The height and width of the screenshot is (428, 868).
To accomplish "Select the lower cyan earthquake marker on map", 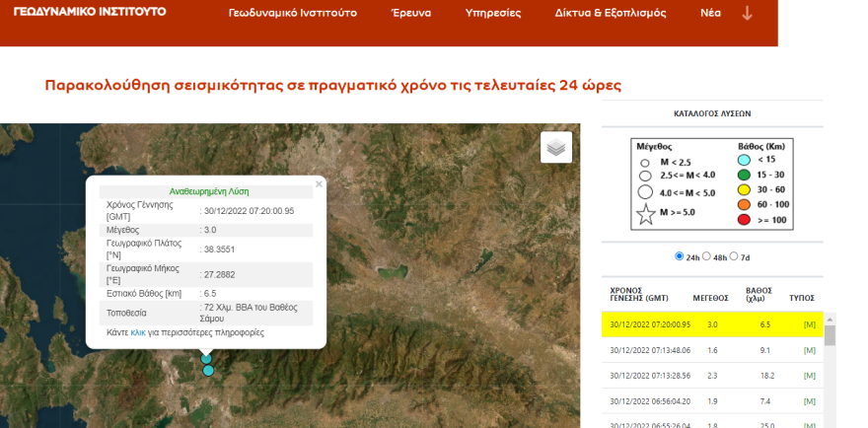I will pos(208,371).
